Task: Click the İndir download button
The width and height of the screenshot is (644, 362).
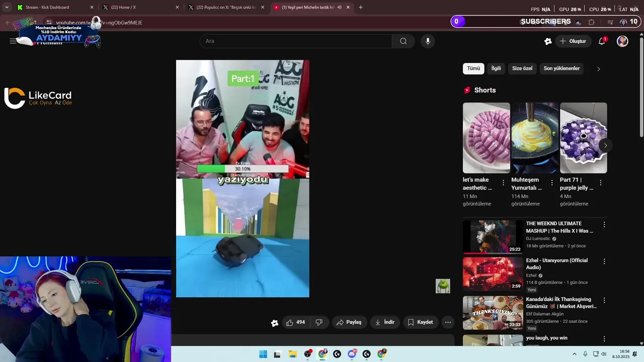Action: 385,322
